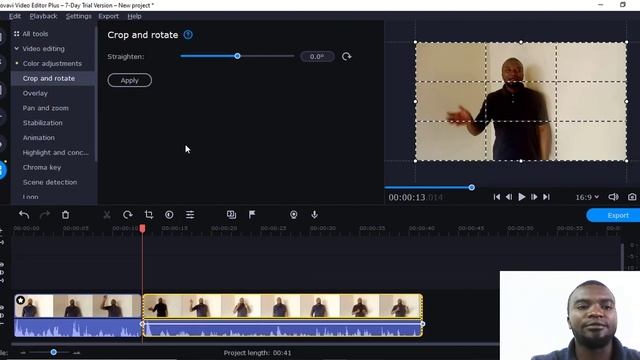Open the Export menu
Screen dimensions: 640x360
[x=109, y=16]
